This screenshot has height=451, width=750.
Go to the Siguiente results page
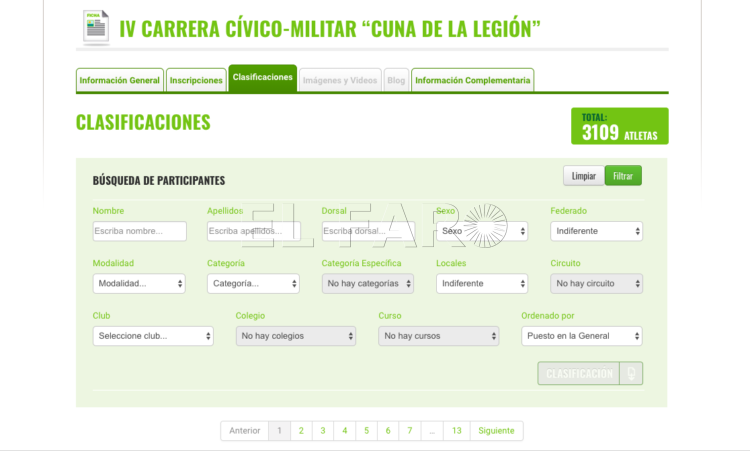pos(496,431)
